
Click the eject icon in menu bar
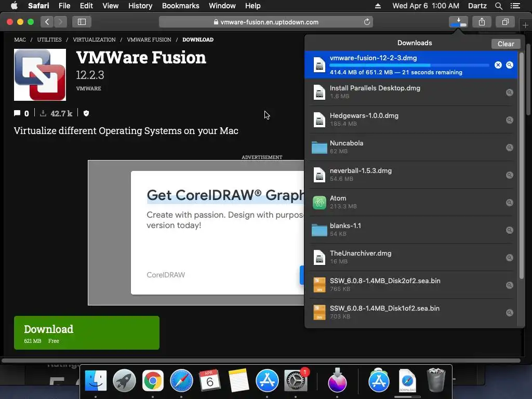(x=378, y=6)
